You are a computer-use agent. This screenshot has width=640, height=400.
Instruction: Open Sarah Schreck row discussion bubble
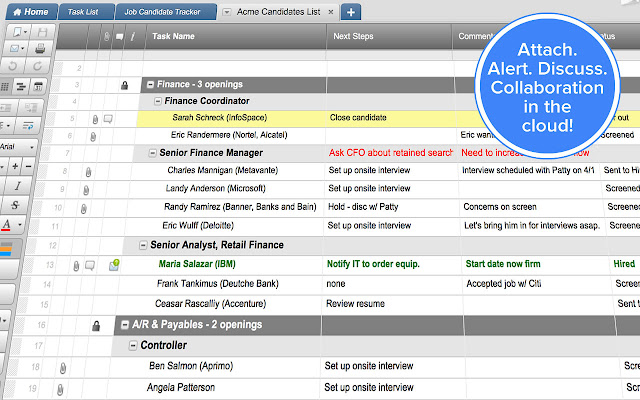pos(108,119)
